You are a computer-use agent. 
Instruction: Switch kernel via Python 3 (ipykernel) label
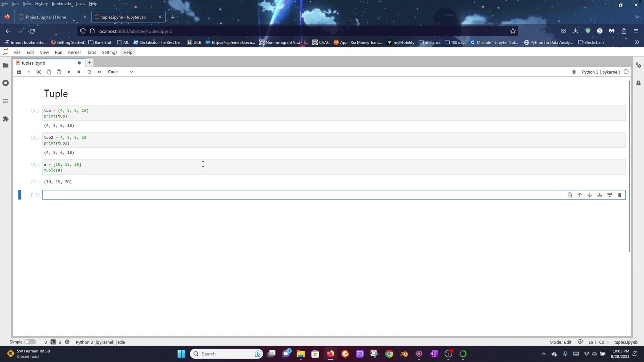(x=601, y=72)
